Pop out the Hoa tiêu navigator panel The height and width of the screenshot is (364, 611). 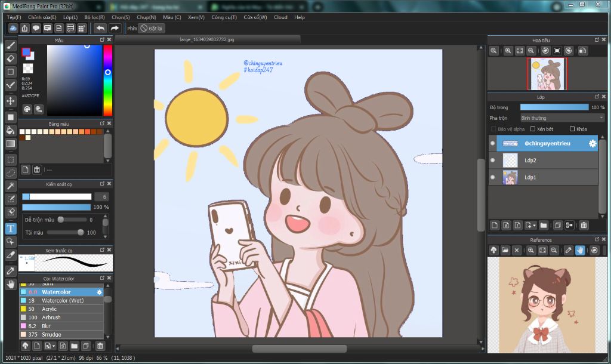pos(597,40)
